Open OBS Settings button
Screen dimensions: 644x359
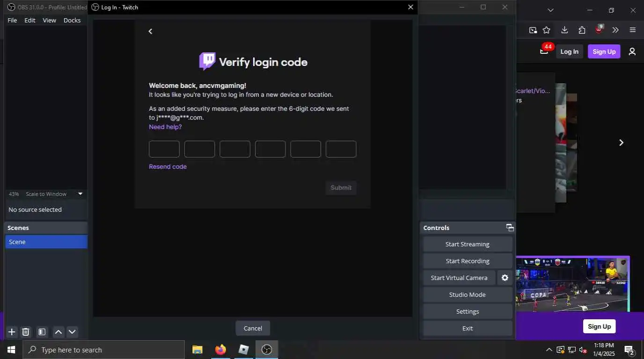468,311
